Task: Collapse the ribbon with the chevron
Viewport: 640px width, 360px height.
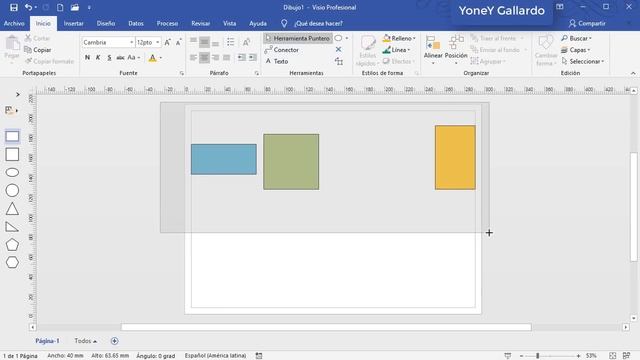Action: (x=633, y=73)
